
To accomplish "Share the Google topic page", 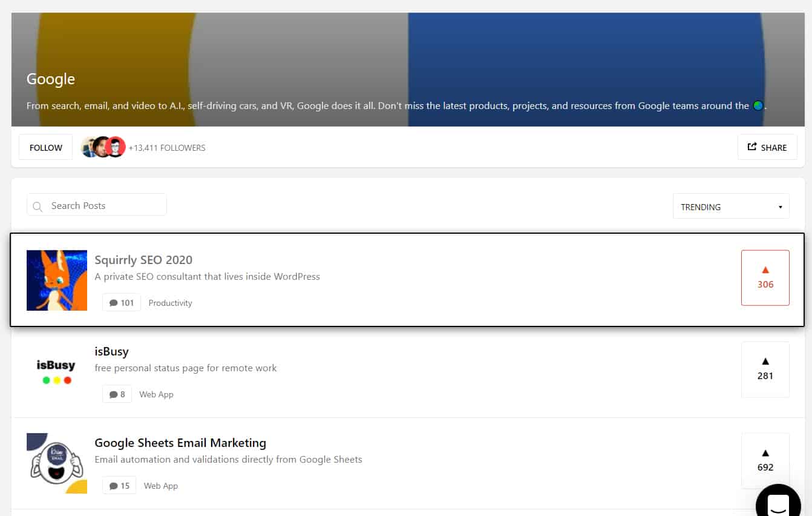I will tap(767, 147).
